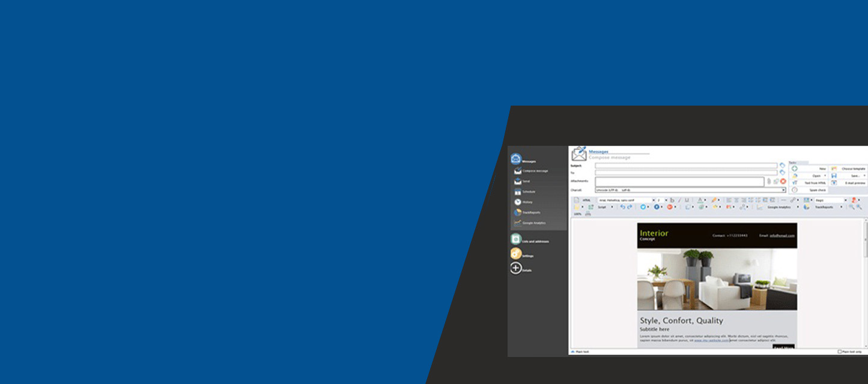Open the Send sidebar item
Viewport: 868px width, 384px height.
tap(521, 181)
